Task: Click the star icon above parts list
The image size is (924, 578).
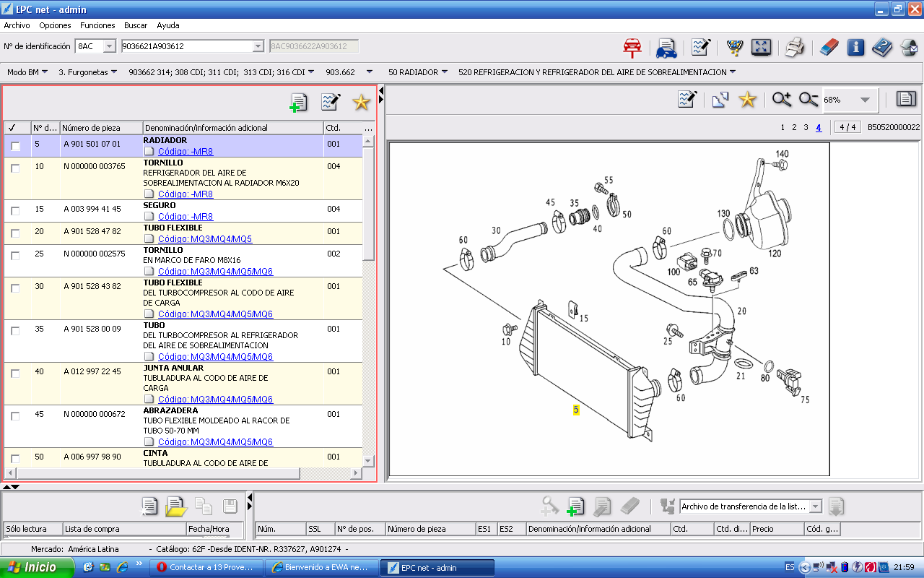Action: click(361, 103)
